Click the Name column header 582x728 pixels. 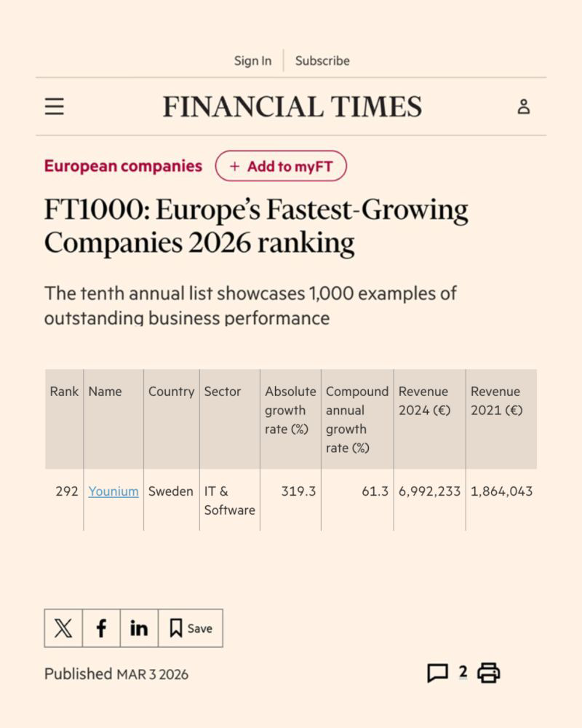tap(105, 392)
